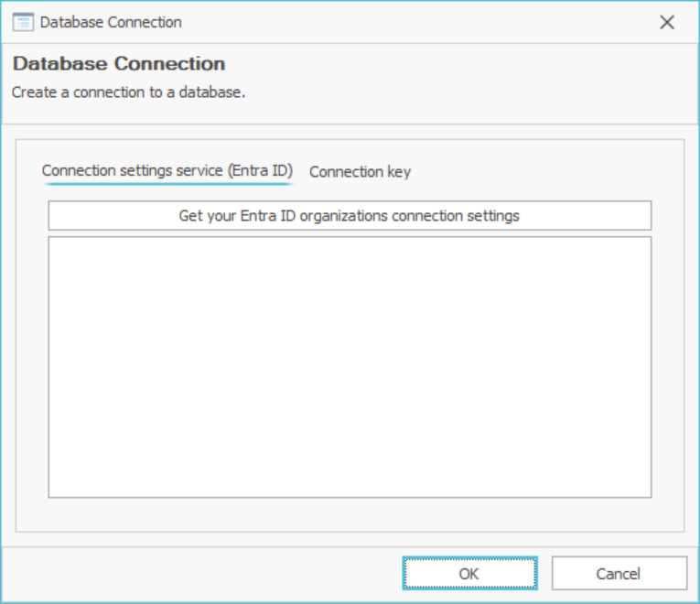Click the 'Create a connection to a database' description

tap(128, 92)
